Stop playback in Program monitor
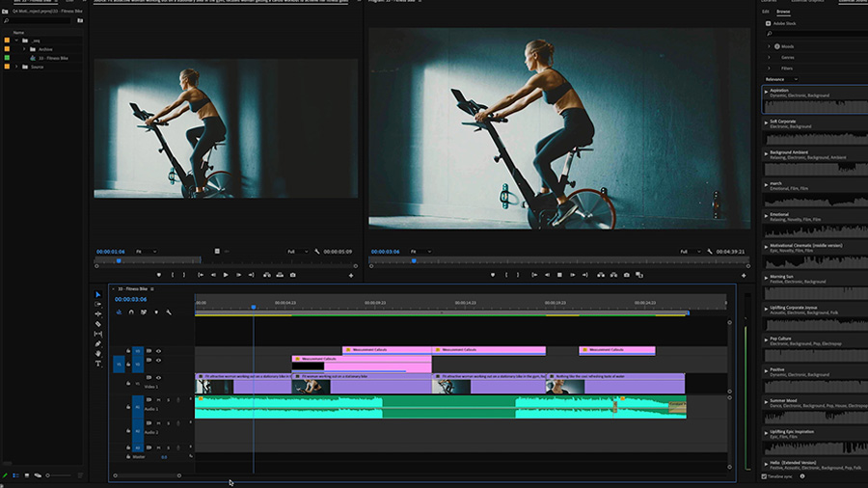 tap(559, 275)
